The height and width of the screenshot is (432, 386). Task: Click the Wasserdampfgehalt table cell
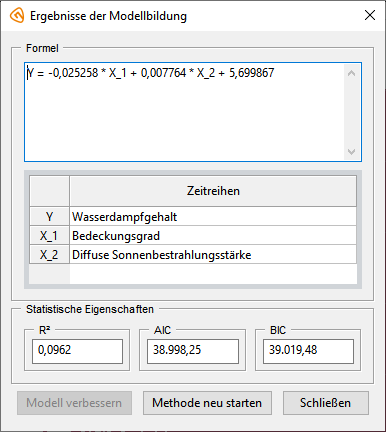click(x=213, y=217)
